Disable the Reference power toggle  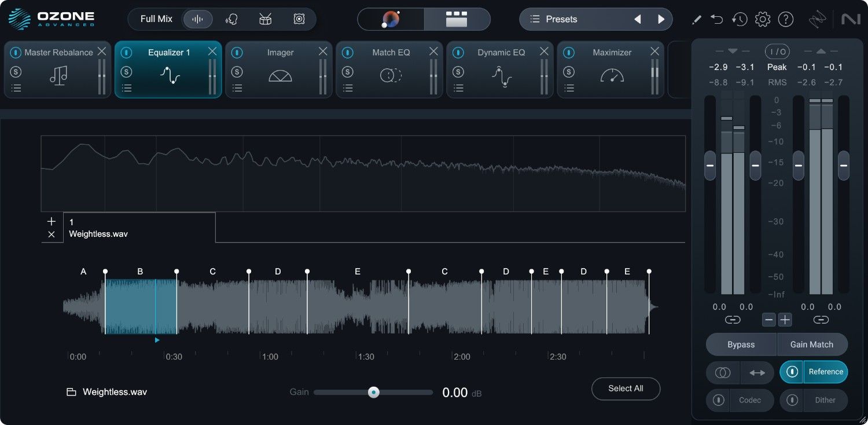(792, 372)
